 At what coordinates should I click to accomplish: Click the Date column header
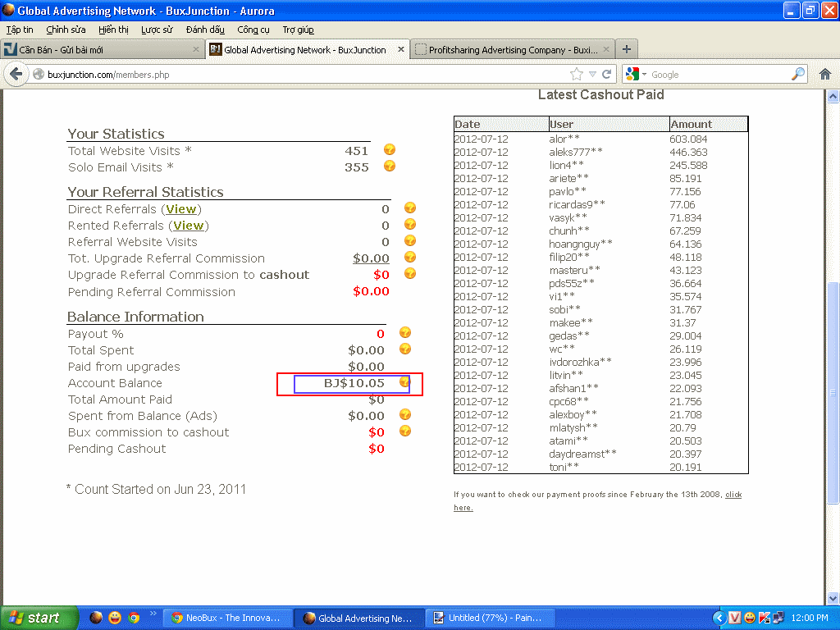[500, 124]
